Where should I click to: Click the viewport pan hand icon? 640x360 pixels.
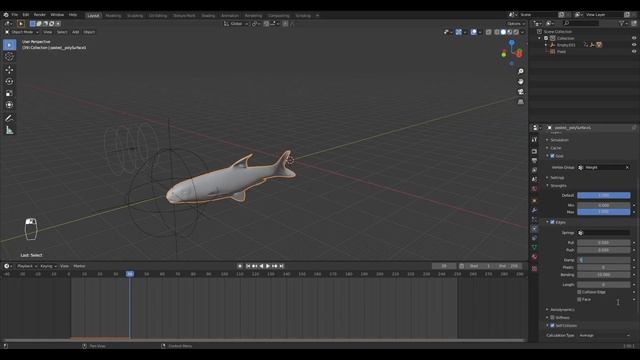click(520, 82)
